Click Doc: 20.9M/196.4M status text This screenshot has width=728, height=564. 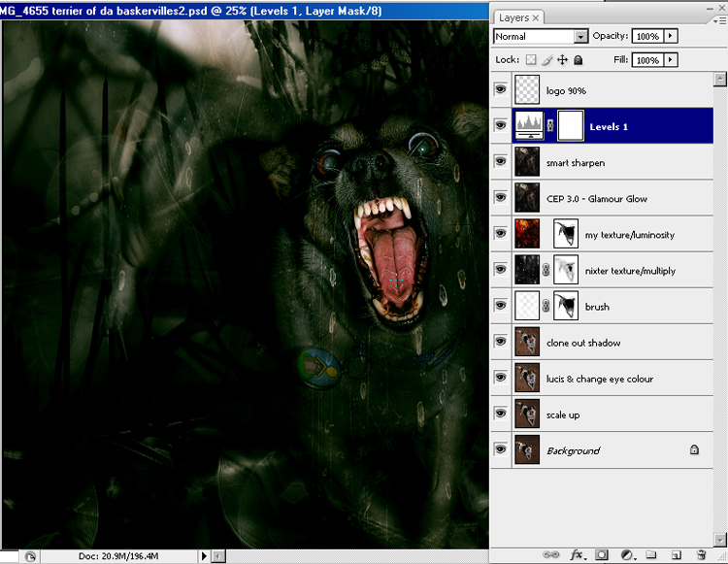[x=118, y=556]
